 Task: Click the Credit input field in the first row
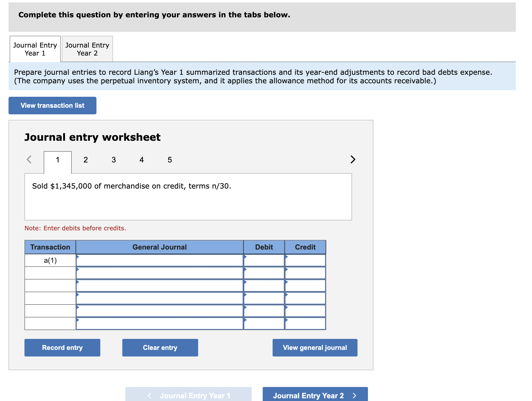tap(305, 260)
